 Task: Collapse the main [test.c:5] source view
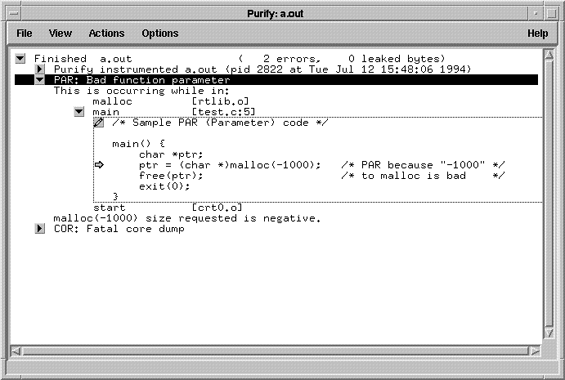tap(79, 112)
